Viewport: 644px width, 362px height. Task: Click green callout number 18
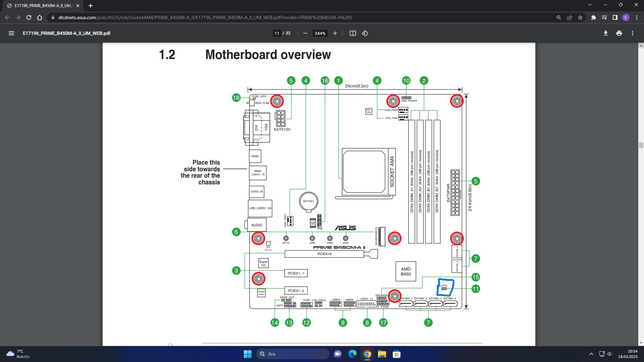pos(236,98)
